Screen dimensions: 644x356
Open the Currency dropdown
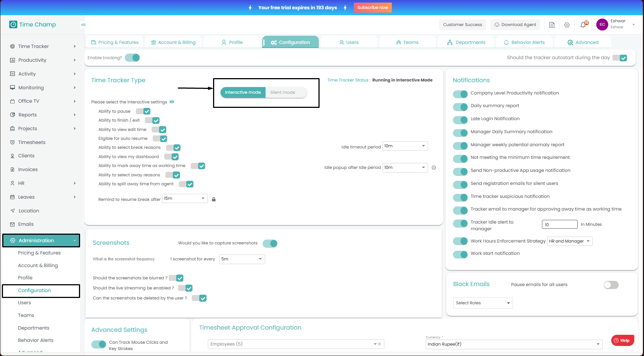pos(514,344)
